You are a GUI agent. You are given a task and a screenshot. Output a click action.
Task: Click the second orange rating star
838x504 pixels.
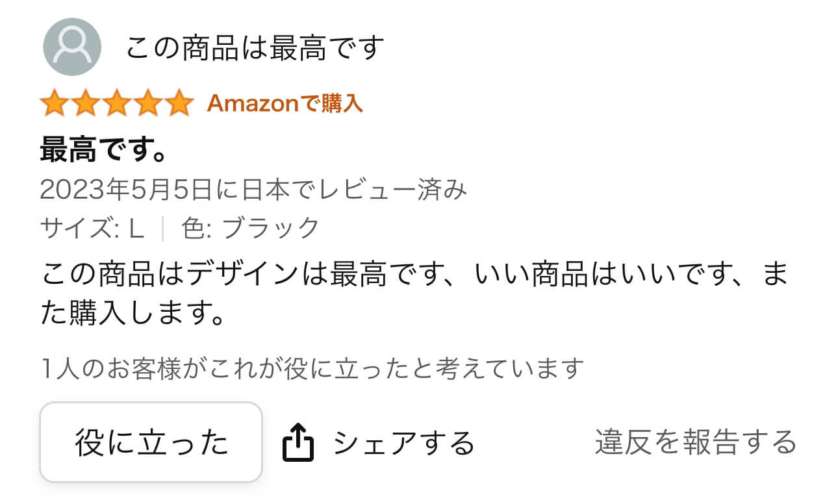tap(86, 104)
